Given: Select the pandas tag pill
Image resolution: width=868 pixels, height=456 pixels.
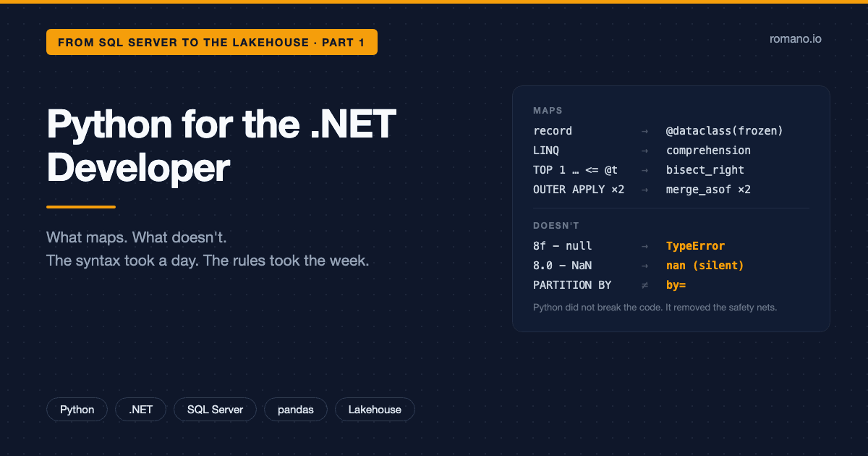Looking at the screenshot, I should coord(296,410).
